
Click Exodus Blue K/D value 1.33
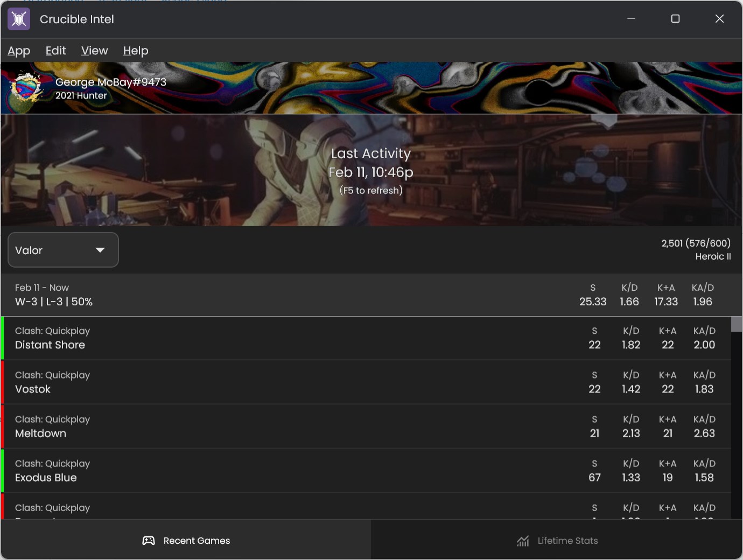(x=631, y=477)
